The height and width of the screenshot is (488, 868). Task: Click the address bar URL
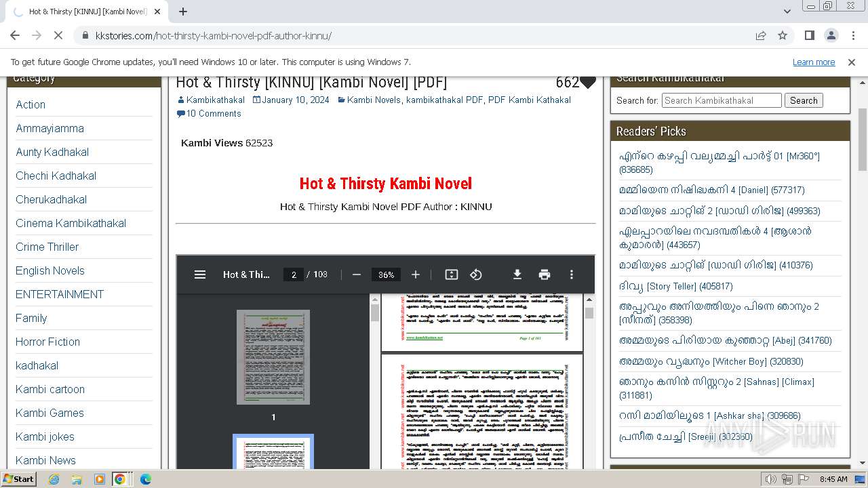coord(214,35)
